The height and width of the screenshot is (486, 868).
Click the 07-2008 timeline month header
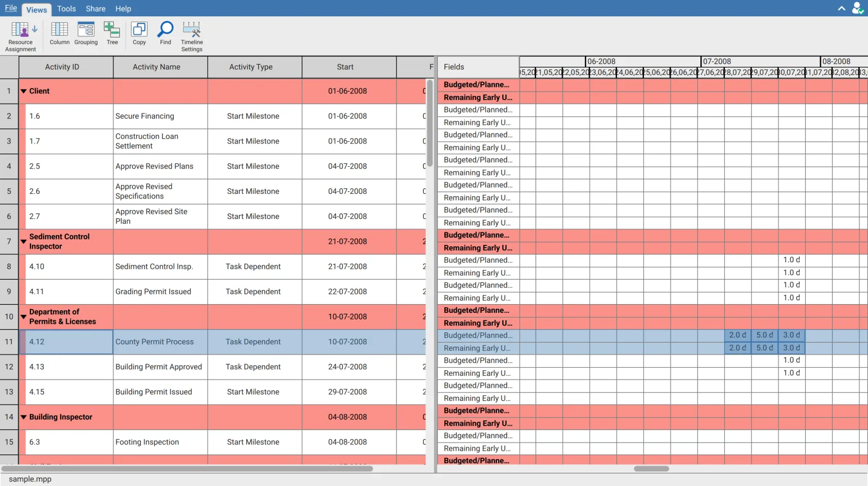[x=761, y=61]
